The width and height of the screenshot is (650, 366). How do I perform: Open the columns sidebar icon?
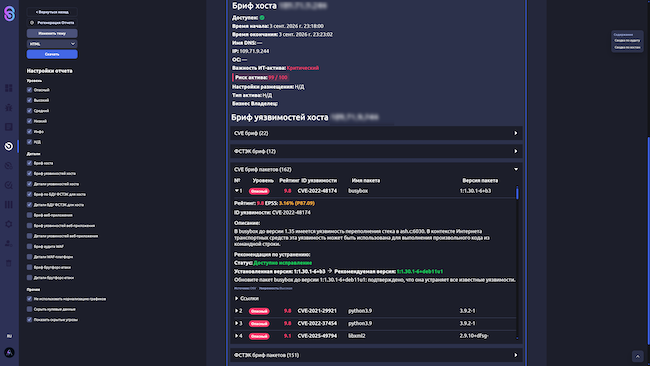(x=9, y=205)
